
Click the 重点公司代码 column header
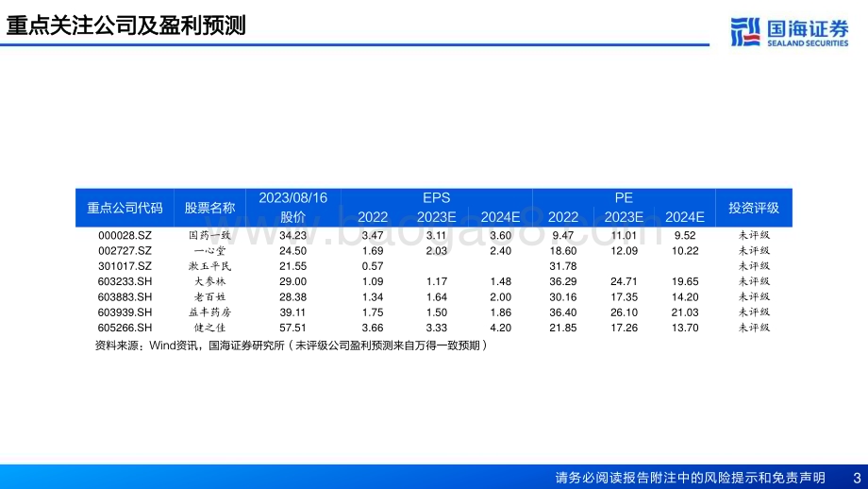coord(125,208)
